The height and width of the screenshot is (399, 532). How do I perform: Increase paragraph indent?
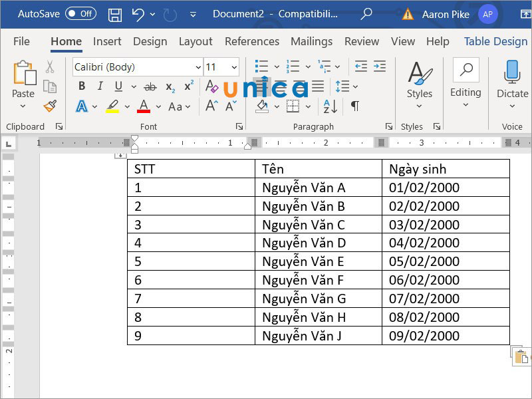tap(380, 66)
